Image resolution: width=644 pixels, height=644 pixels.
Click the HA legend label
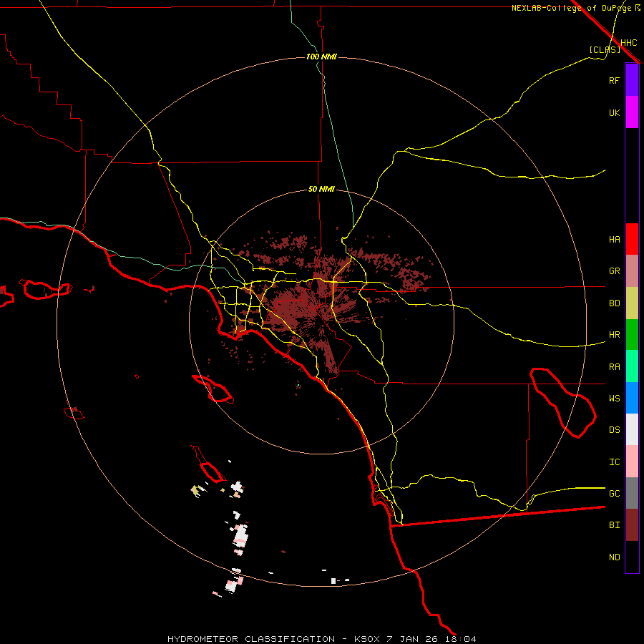coord(614,239)
